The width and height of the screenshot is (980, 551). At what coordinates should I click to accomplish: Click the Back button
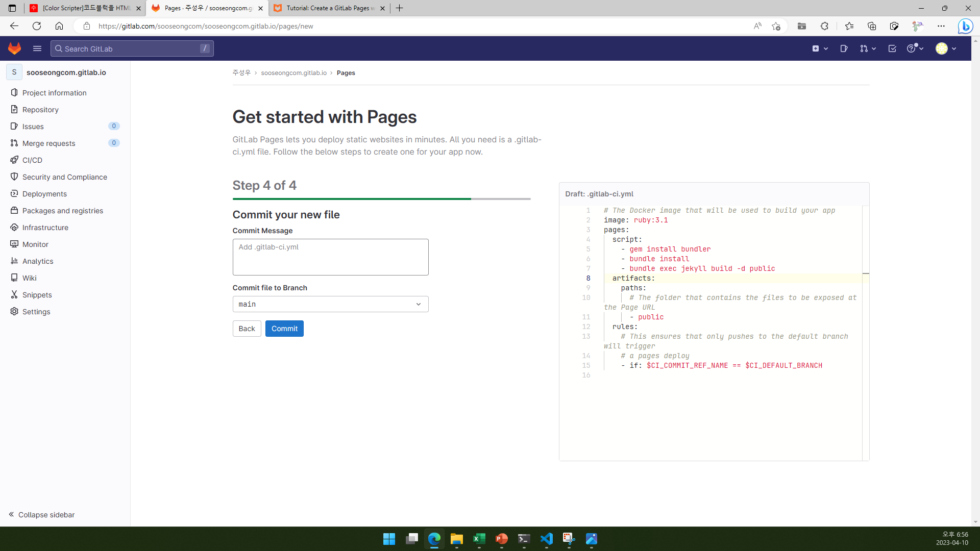coord(247,329)
